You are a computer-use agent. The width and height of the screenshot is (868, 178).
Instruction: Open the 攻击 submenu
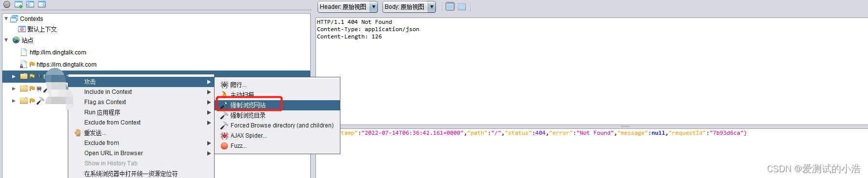coord(141,82)
